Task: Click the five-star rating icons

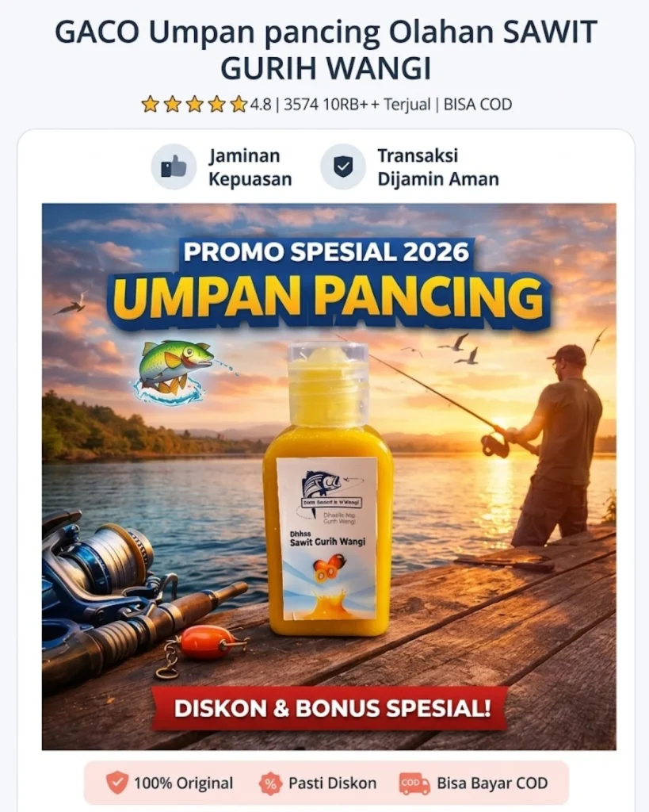Action: pyautogui.click(x=195, y=105)
